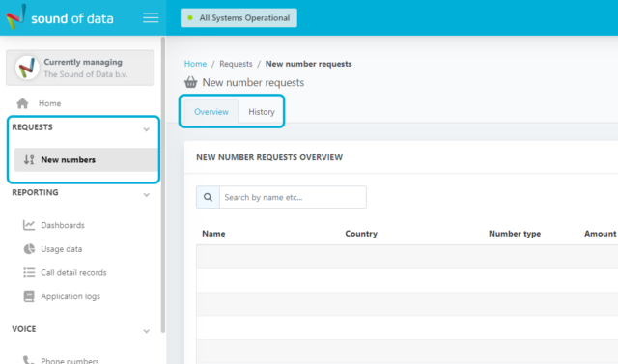618x364 pixels.
Task: Click the Home house icon in sidebar
Action: point(22,103)
